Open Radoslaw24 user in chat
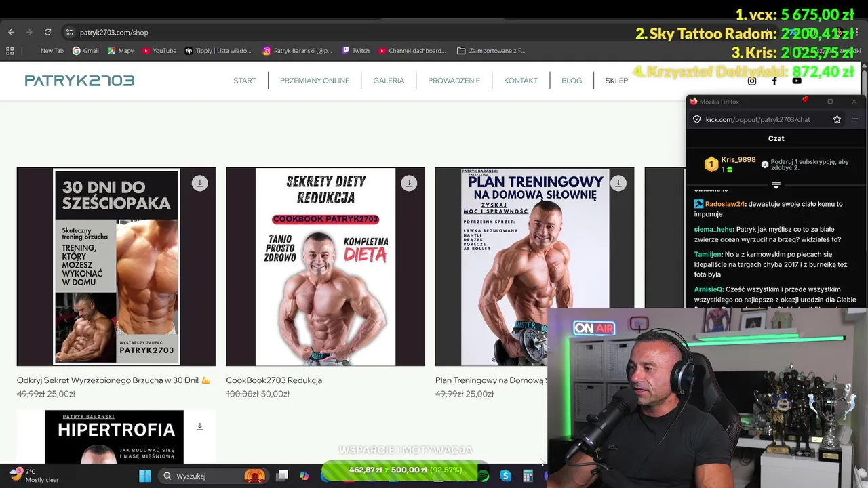 coord(725,204)
